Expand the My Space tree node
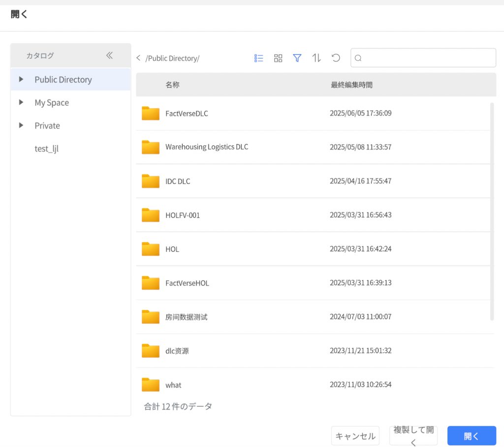Viewport: 504px width, 447px height. coord(21,102)
